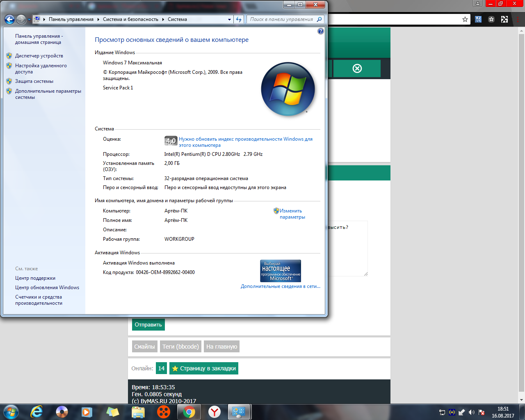Click the address bar refresh icon
The height and width of the screenshot is (420, 525).
click(239, 19)
